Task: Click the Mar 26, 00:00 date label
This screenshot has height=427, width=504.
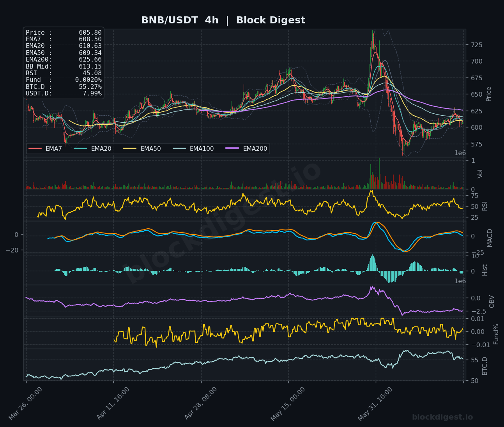Action: pos(25,404)
